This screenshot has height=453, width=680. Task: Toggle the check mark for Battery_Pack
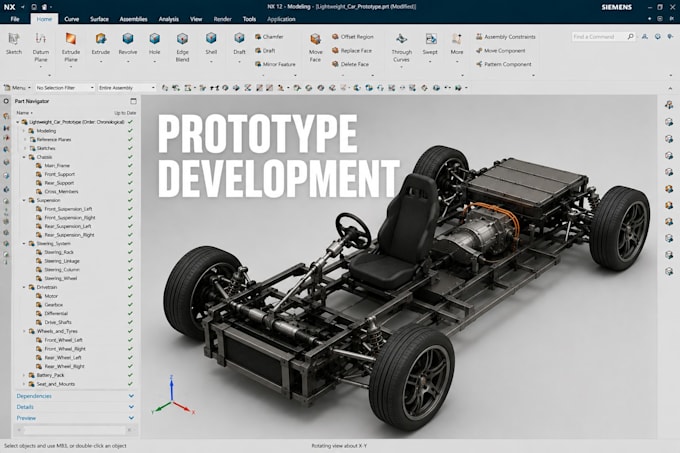(x=130, y=375)
